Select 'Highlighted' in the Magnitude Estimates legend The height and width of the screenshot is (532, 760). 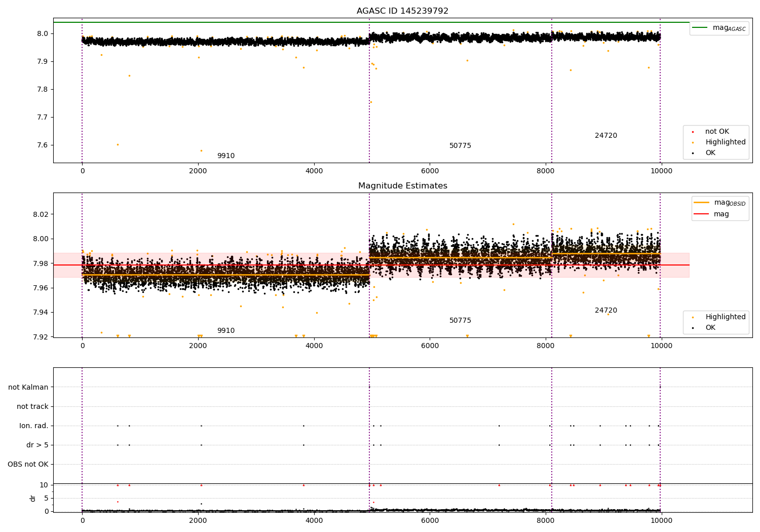(x=726, y=317)
